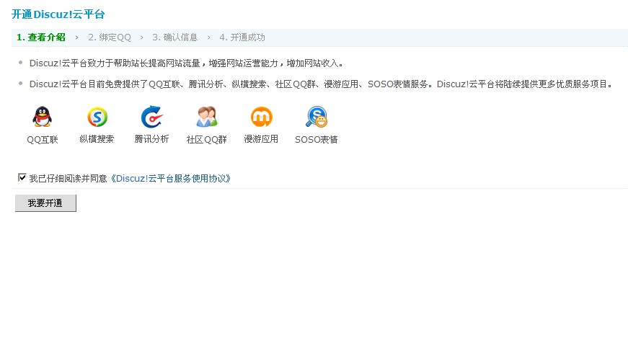Select step 3. 确认信息

(175, 37)
